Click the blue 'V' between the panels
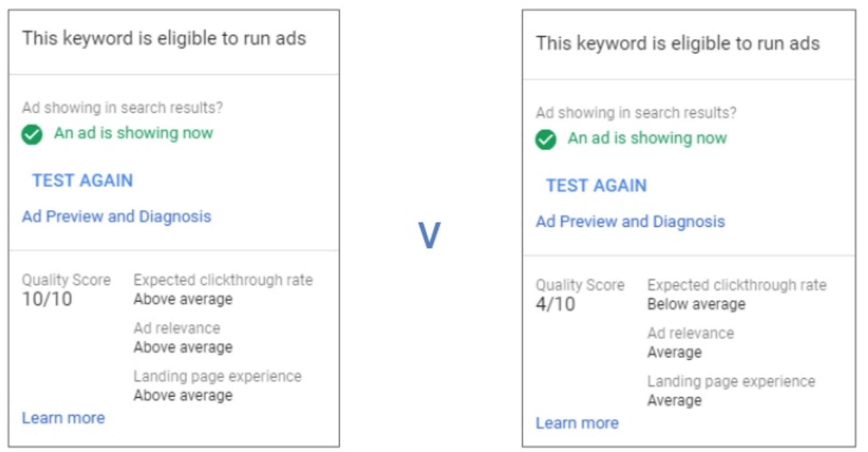Image resolution: width=868 pixels, height=452 pixels. (429, 235)
